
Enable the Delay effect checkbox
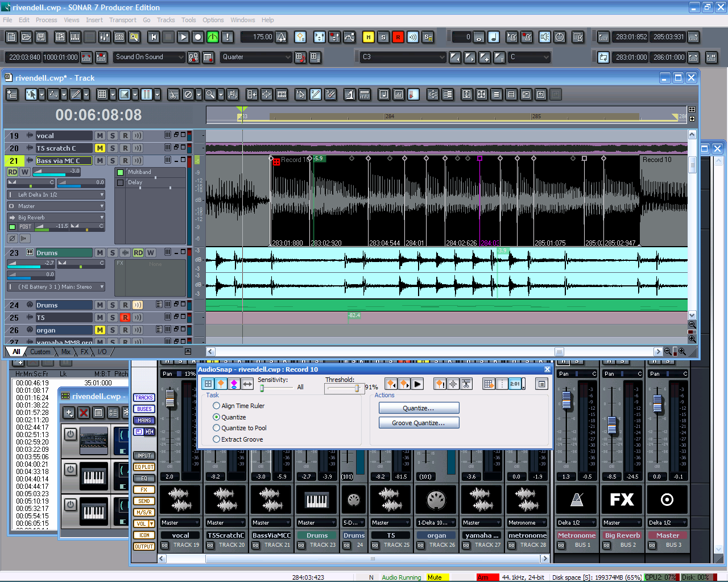(x=120, y=183)
